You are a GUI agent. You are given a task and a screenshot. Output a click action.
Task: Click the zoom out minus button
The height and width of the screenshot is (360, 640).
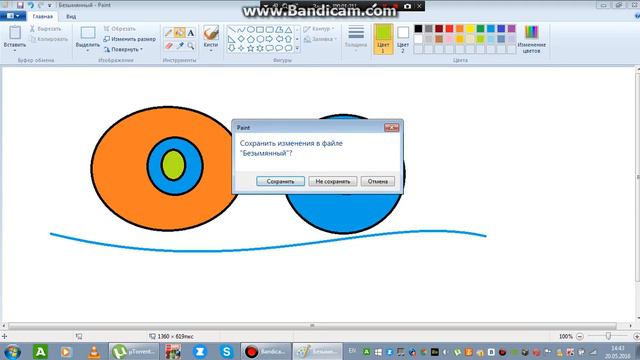[580, 336]
